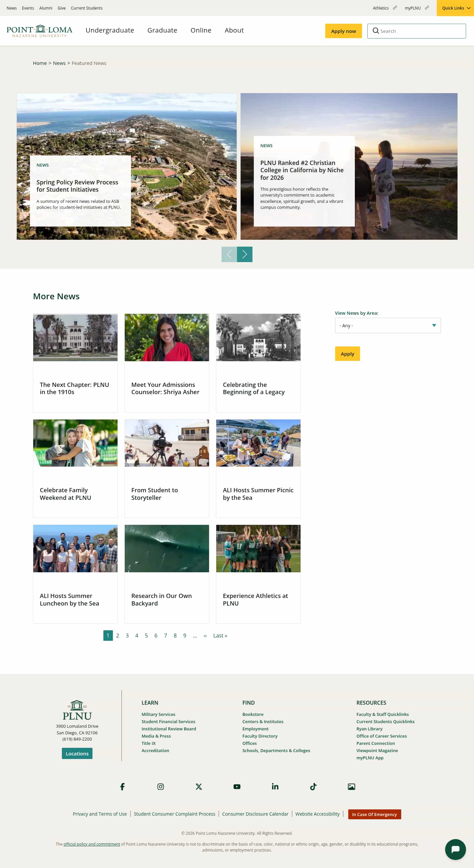Open myPLNU App footer link
Viewport: 474px width, 868px height.
[370, 758]
